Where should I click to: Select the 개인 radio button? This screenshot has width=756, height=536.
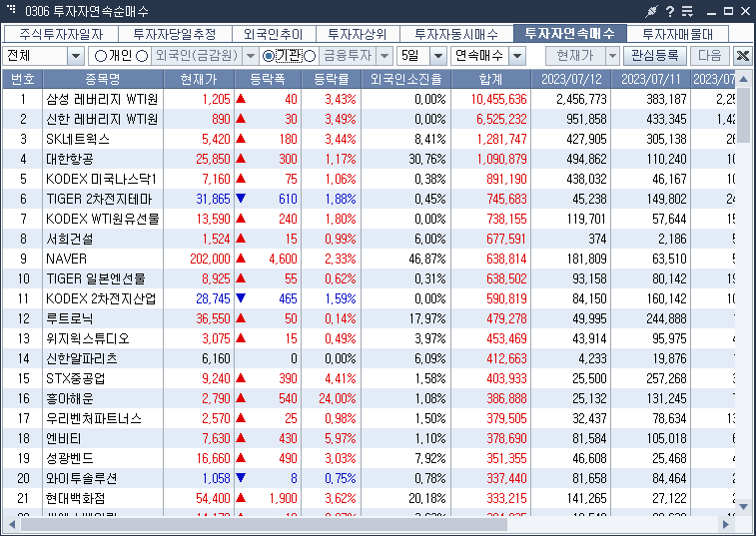(100, 56)
